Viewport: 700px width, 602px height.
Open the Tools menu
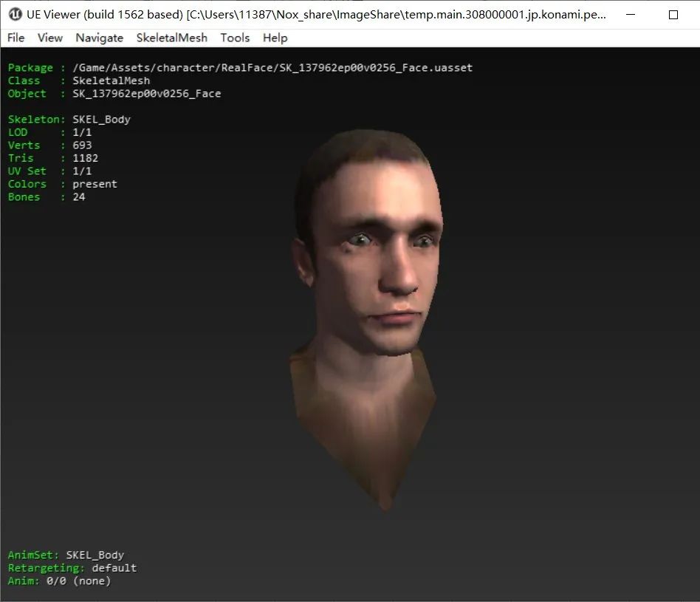pyautogui.click(x=235, y=38)
